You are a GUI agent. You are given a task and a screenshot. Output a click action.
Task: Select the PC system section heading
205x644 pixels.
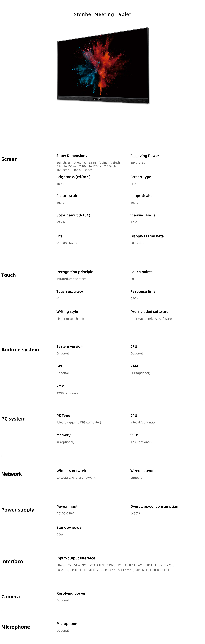[x=14, y=419]
